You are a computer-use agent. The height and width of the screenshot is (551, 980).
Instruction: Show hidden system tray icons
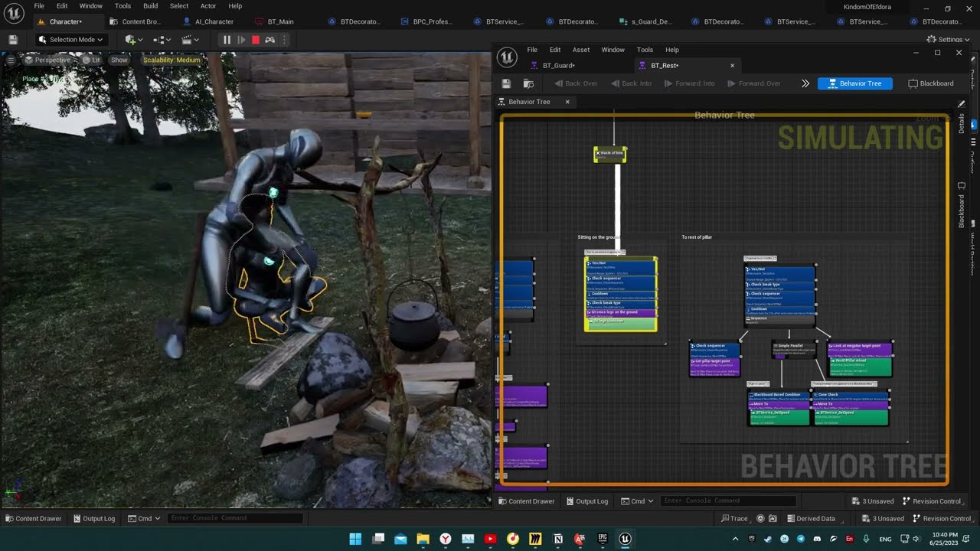click(735, 539)
